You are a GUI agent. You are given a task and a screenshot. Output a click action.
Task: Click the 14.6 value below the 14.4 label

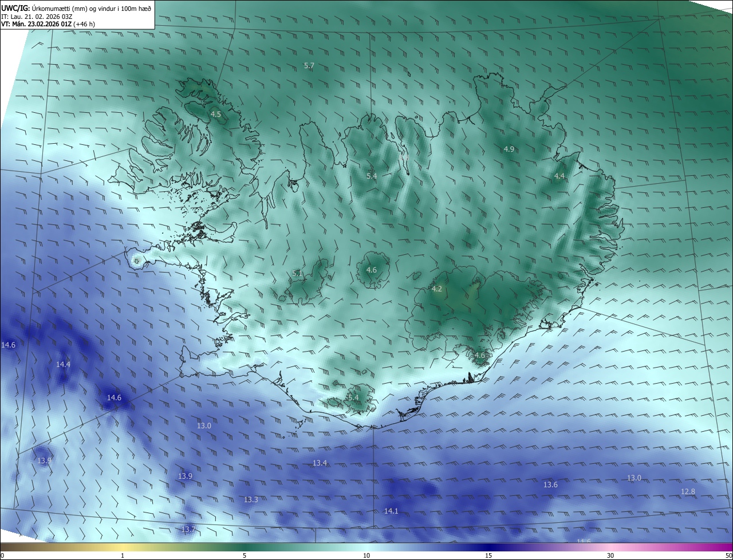114,398
